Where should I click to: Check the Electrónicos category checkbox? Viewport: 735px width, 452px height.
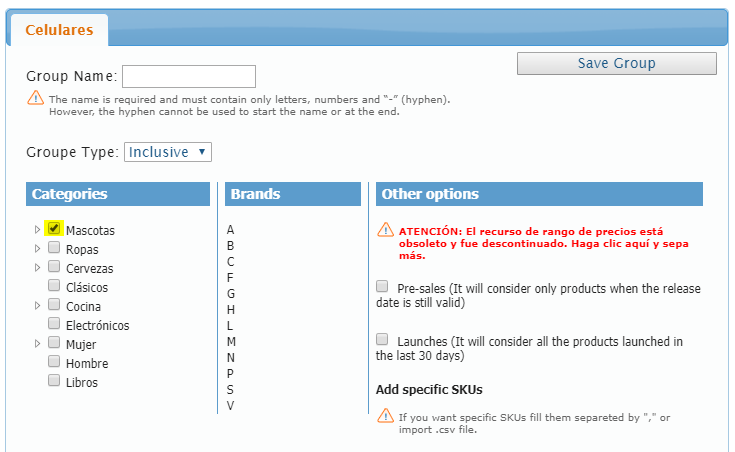point(54,324)
